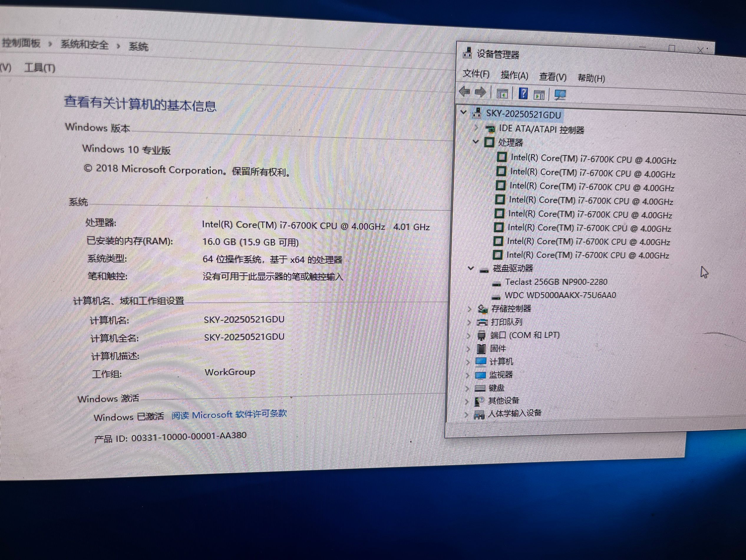Expand the 打印队列 node

(469, 322)
